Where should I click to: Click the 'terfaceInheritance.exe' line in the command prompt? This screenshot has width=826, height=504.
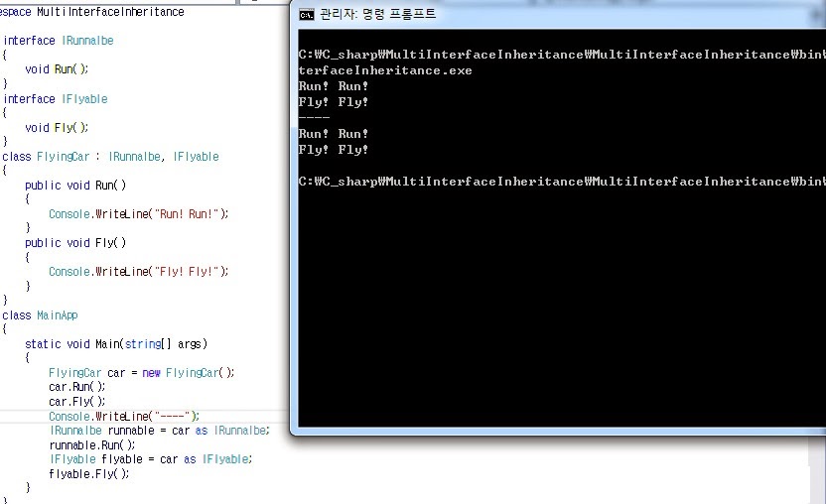click(385, 70)
